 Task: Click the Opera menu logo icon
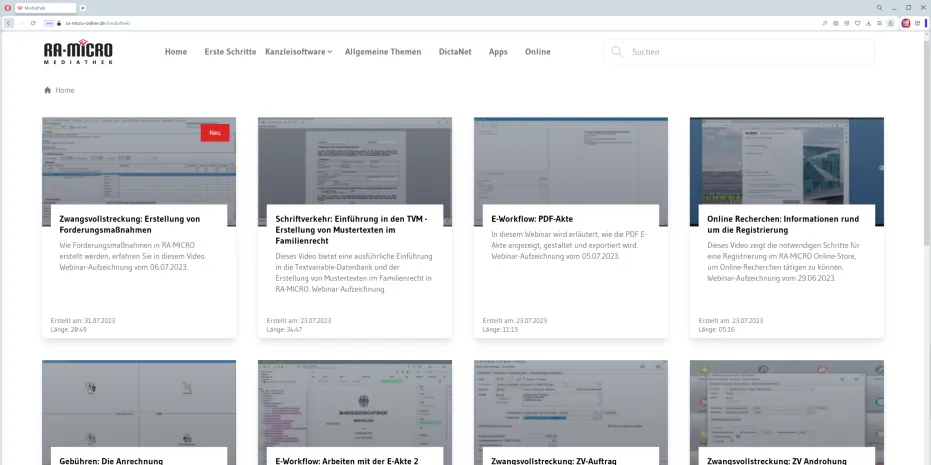coord(8,7)
